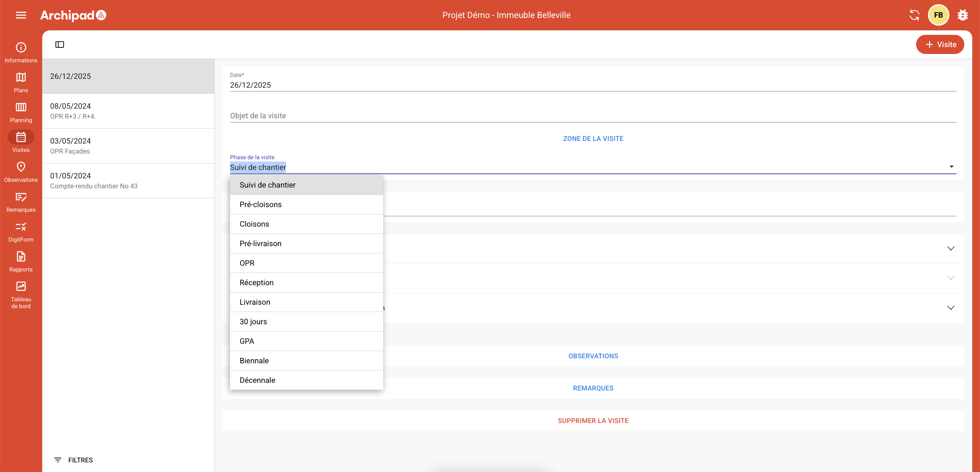Open the Plans section icon
Viewport: 980px width, 472px height.
point(21,78)
